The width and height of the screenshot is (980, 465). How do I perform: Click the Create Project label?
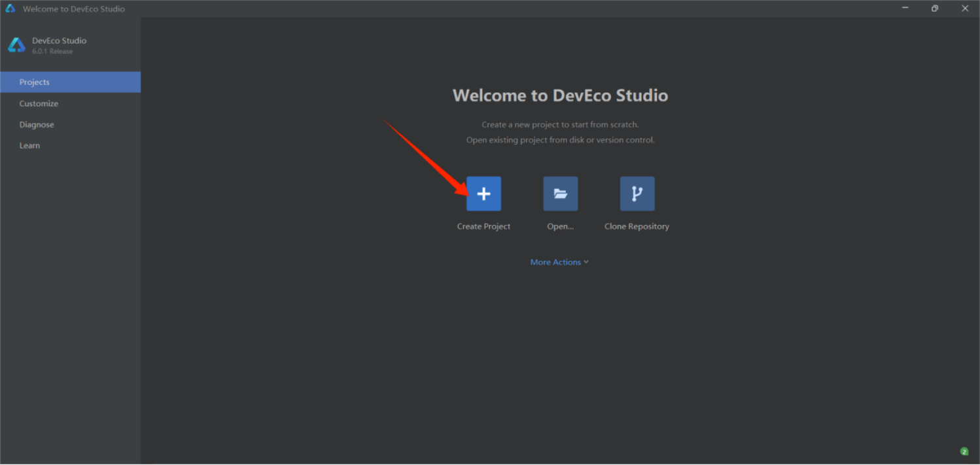(483, 226)
